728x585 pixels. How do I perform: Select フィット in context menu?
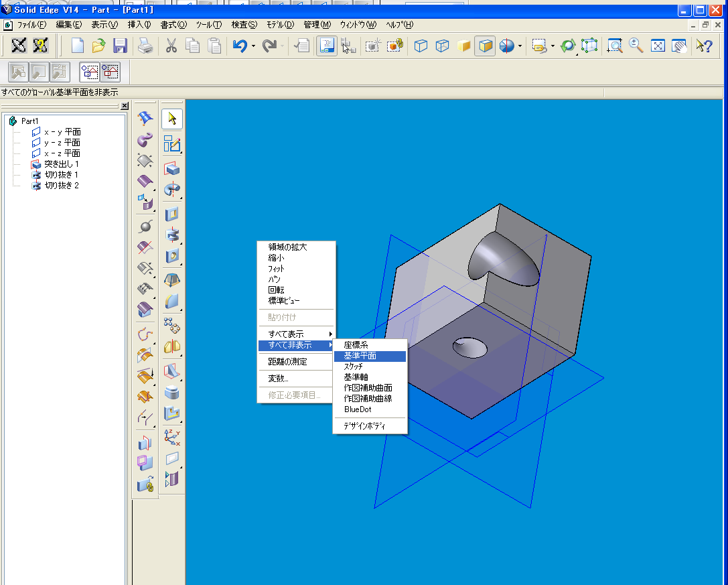(x=296, y=269)
